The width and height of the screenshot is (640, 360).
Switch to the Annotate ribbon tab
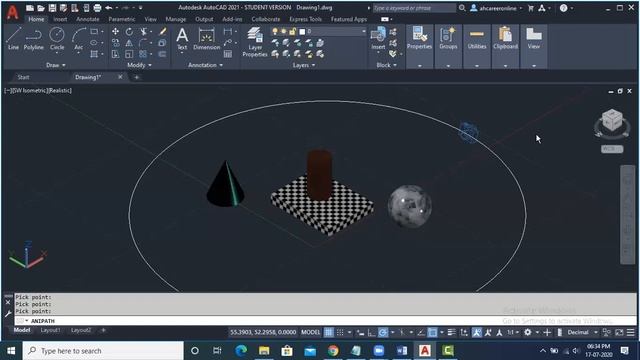(87, 19)
